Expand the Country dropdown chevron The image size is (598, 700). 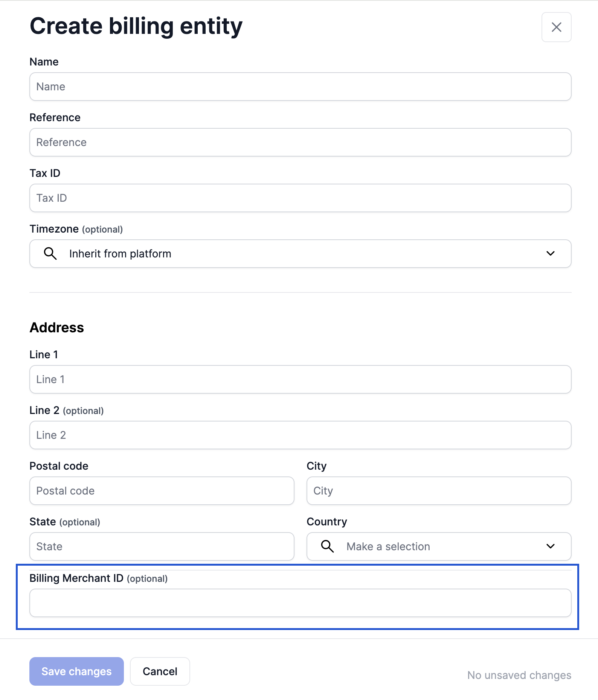(550, 546)
